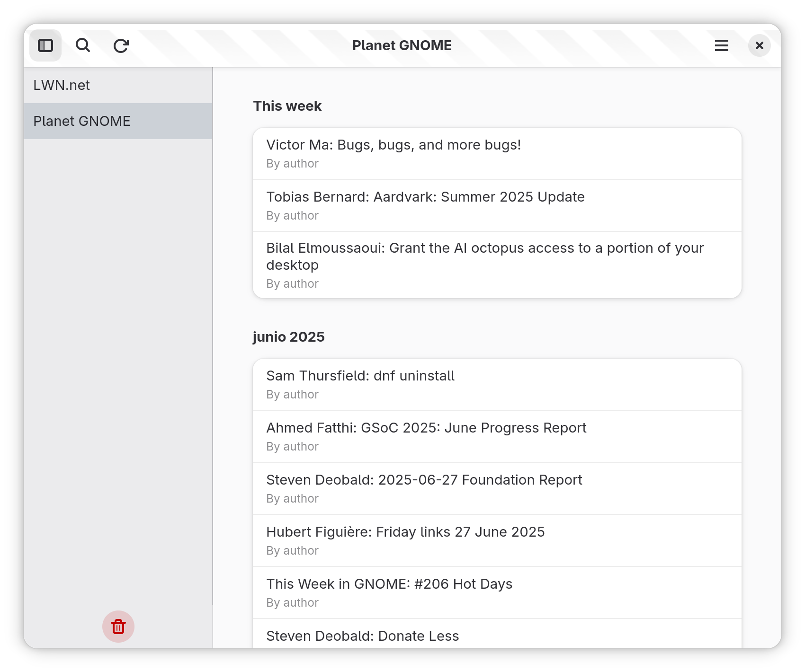Open Victor Ma: Bugs, bugs article
The image size is (805, 672).
coord(497,153)
